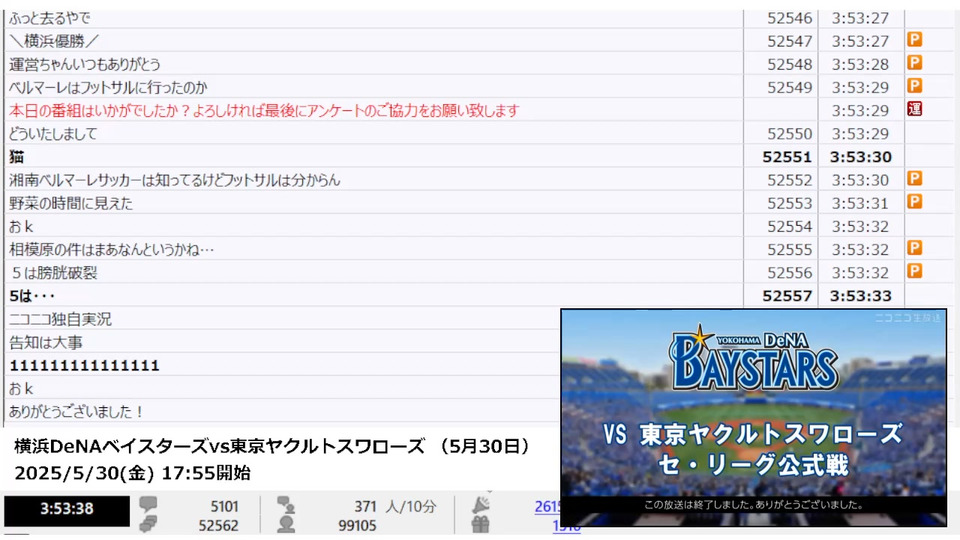
Task: Click the black elapsed time display 3:53:38
Action: 67,509
